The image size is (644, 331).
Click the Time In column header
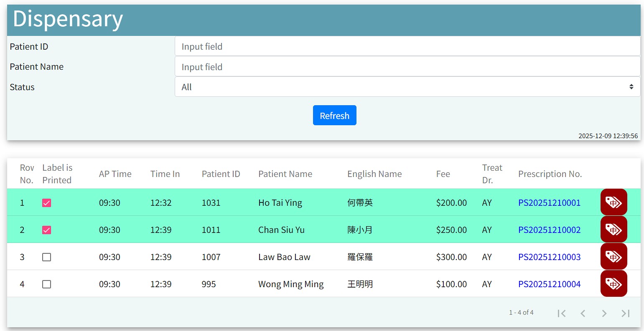(165, 174)
